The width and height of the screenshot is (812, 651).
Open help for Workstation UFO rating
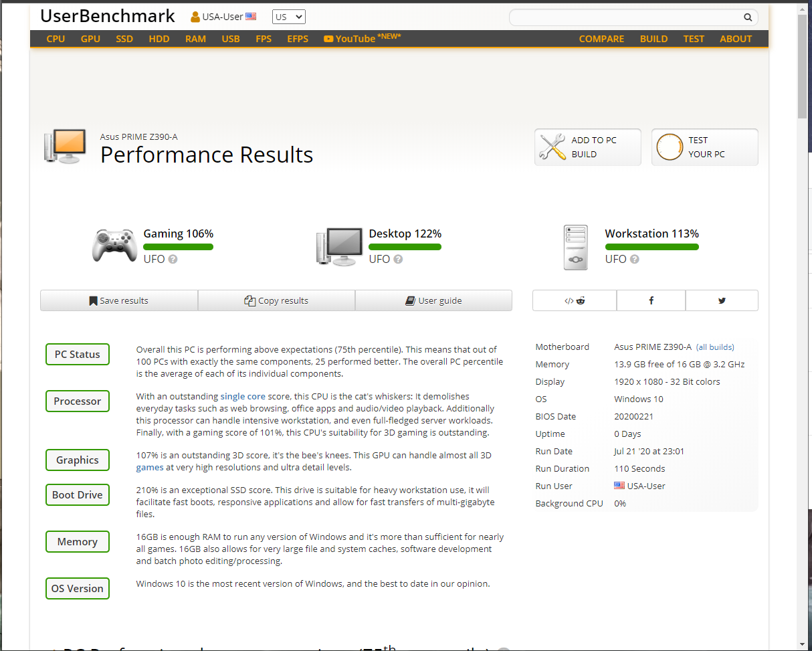(634, 260)
